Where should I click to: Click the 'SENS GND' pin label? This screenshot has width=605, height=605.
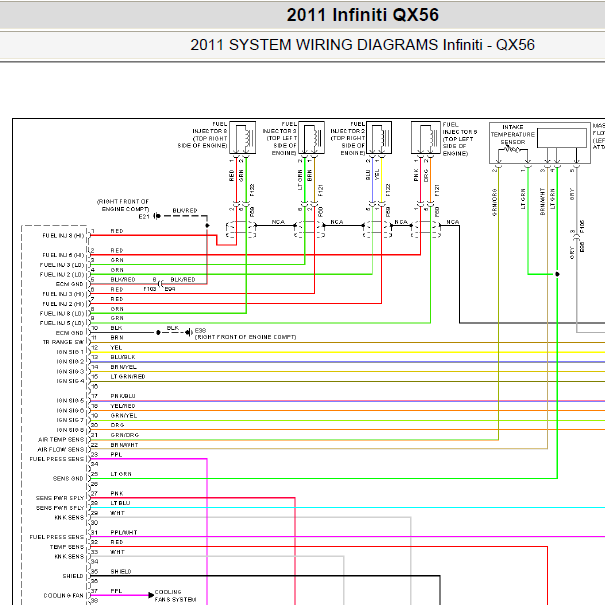(x=68, y=478)
